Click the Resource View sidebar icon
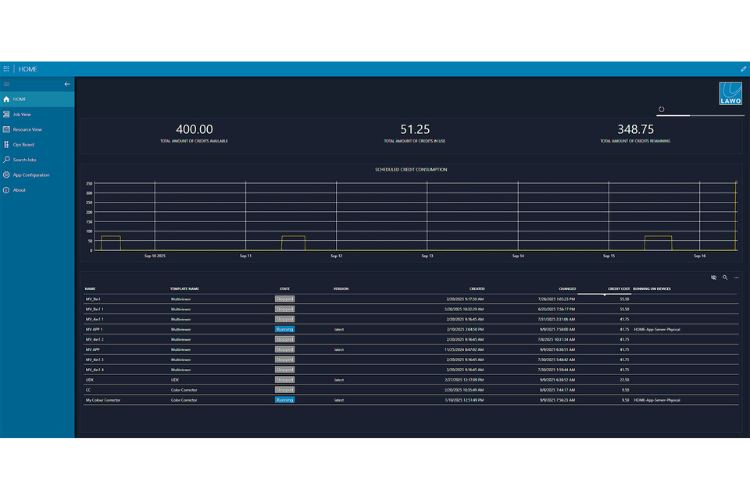Screen dimensions: 750x500 tap(7, 130)
